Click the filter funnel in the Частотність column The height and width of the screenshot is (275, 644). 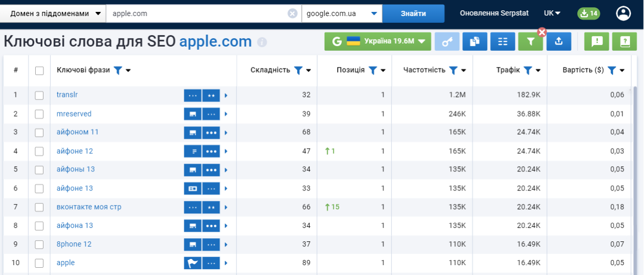(453, 70)
